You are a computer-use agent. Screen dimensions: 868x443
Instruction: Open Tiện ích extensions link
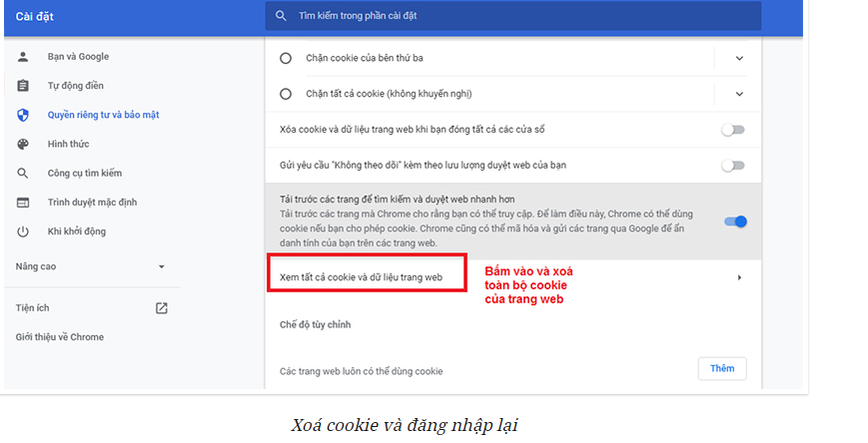tap(32, 308)
